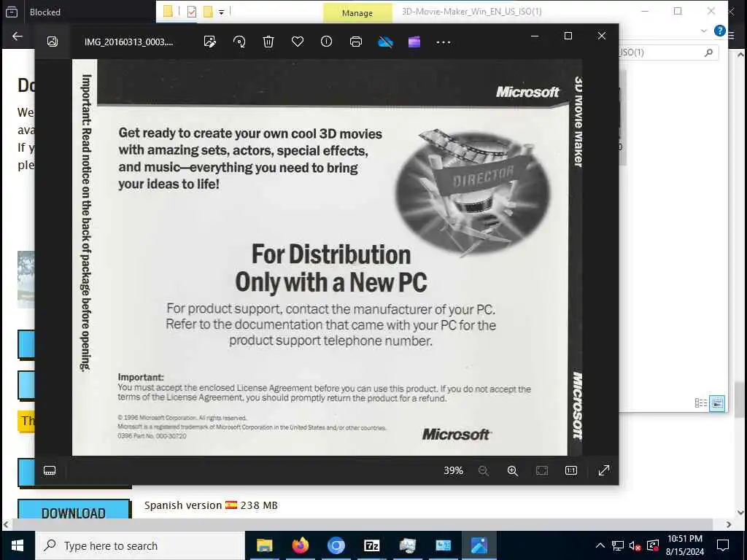The width and height of the screenshot is (747, 560).
Task: Select the Blocked browser tab
Action: click(44, 12)
